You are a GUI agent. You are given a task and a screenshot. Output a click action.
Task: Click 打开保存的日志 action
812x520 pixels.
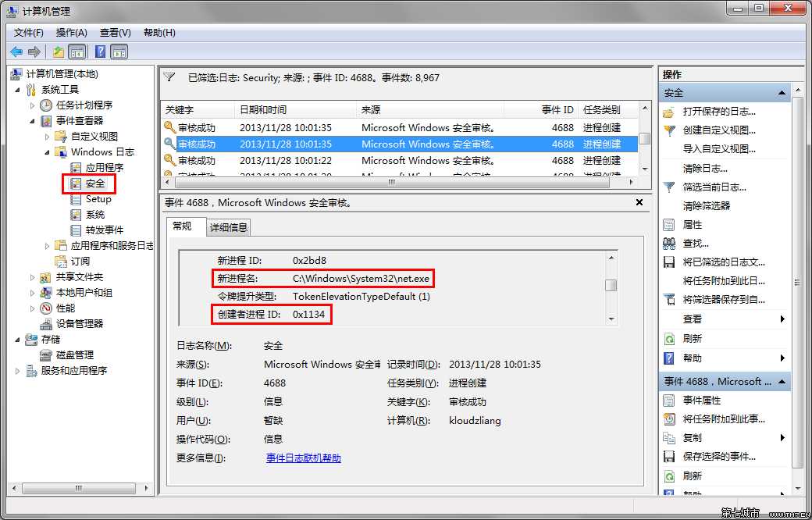719,112
